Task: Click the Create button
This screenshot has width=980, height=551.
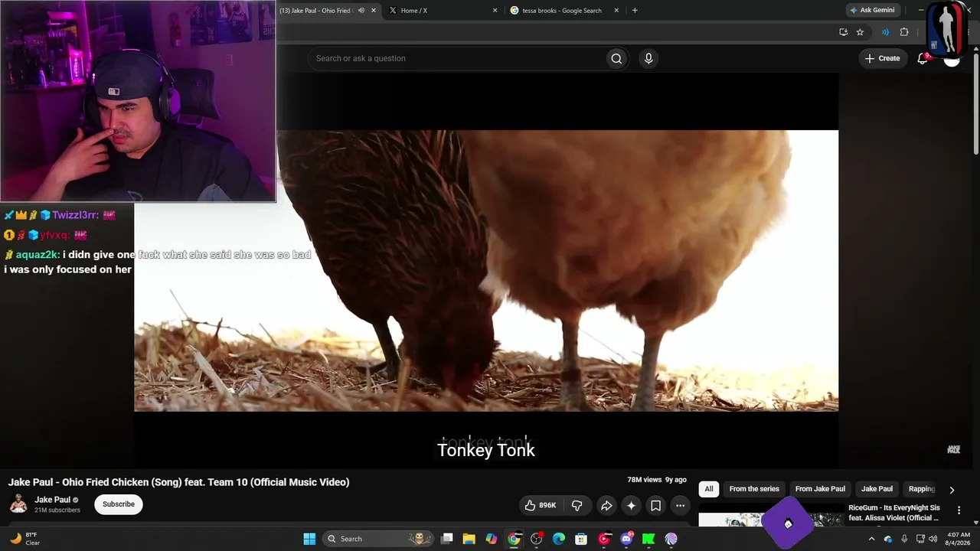Action: point(882,58)
